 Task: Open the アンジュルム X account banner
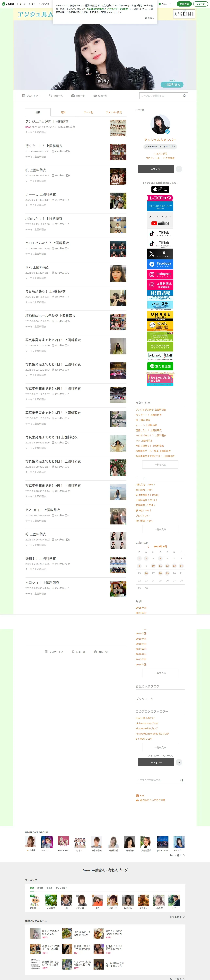coord(160,254)
